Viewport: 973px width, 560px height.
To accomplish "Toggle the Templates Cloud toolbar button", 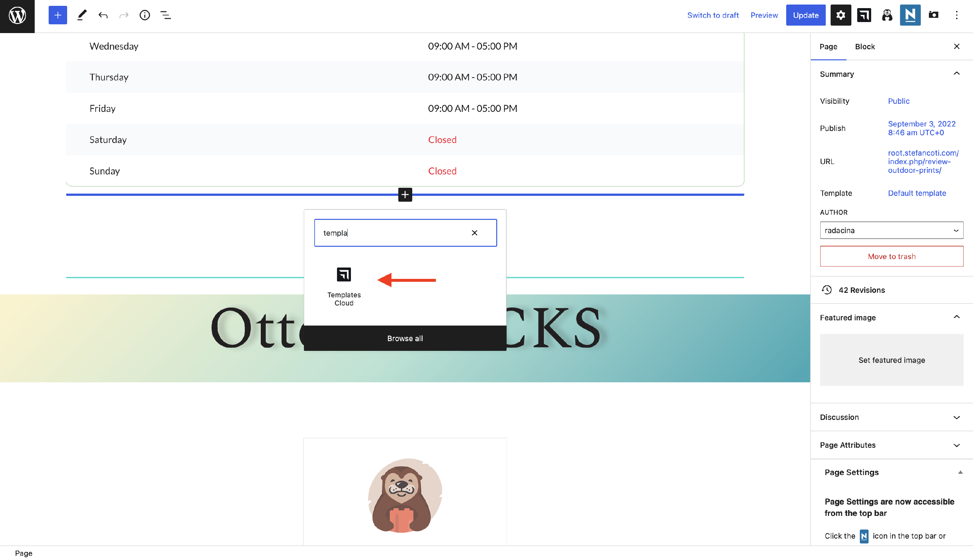I will [864, 15].
